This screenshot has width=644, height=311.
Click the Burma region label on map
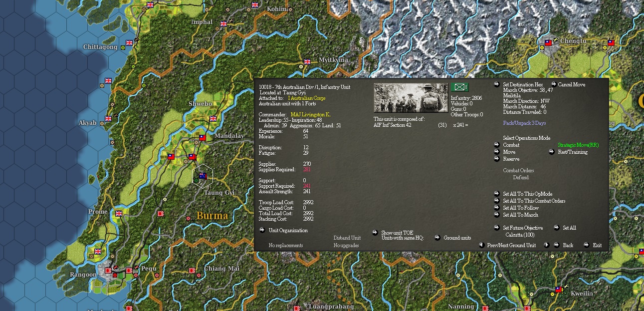[x=212, y=216]
